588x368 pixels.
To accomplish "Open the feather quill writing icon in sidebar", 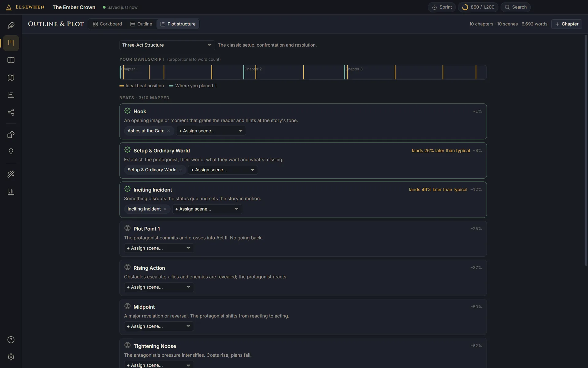I will (x=11, y=25).
